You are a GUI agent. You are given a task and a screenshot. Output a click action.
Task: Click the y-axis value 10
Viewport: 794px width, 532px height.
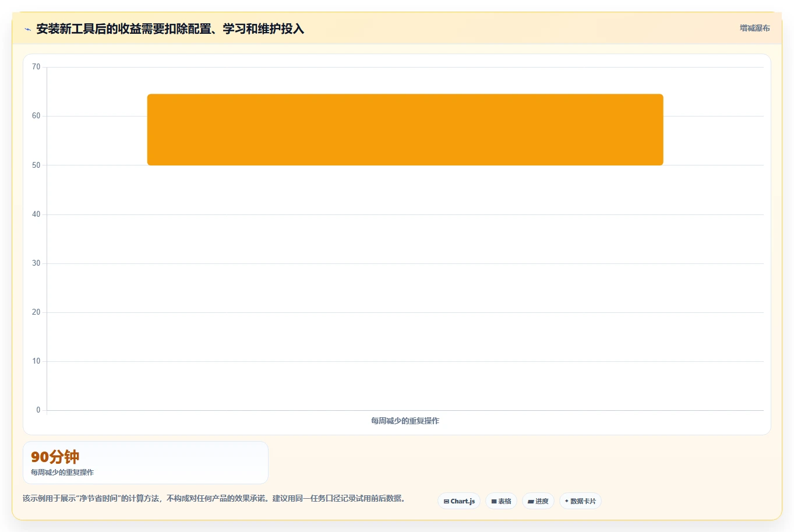[36, 361]
